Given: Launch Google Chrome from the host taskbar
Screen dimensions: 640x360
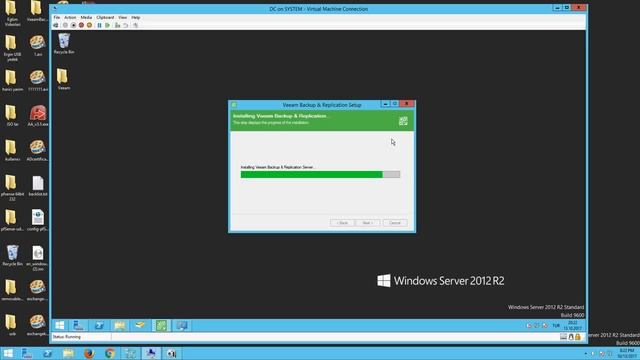Looking at the screenshot, I should (x=110, y=353).
